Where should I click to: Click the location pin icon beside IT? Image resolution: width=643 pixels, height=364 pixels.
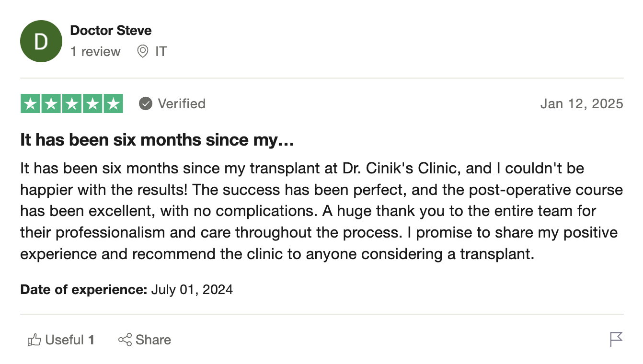[x=142, y=51]
